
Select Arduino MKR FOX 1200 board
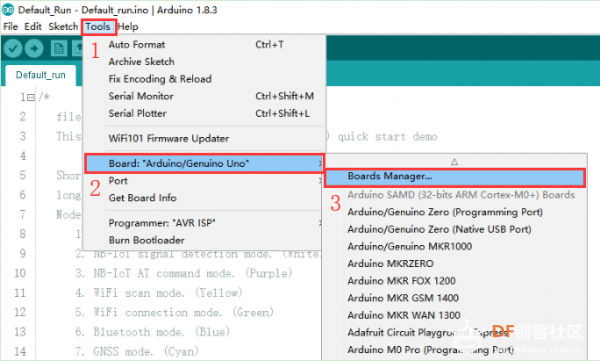455,281
